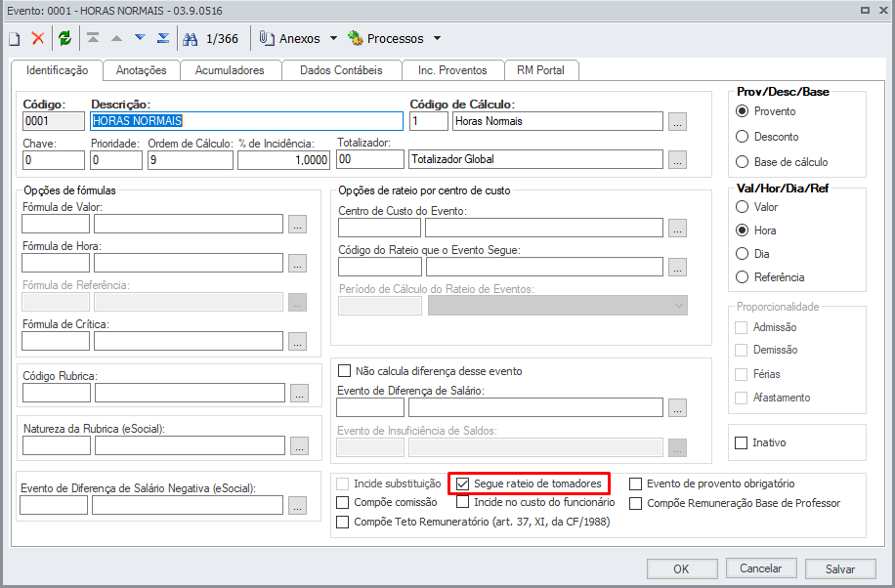Switch to the Identificação tab
The image size is (895, 588).
tap(57, 70)
